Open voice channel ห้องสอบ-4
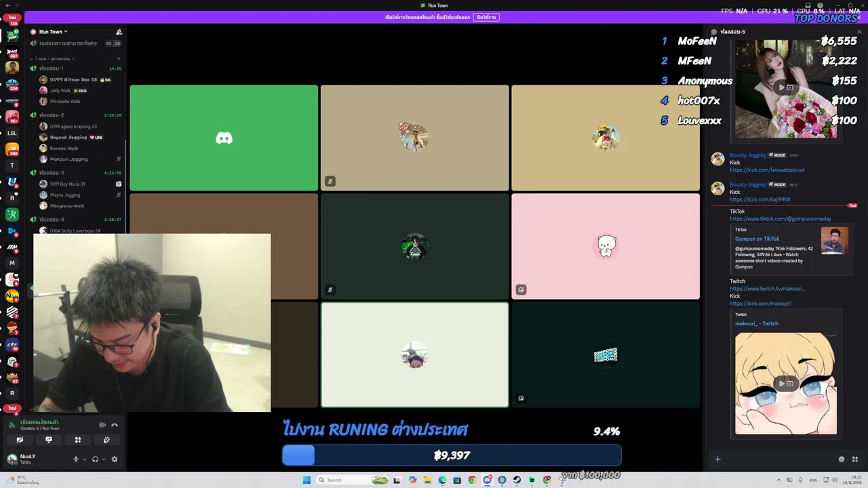 pyautogui.click(x=76, y=220)
